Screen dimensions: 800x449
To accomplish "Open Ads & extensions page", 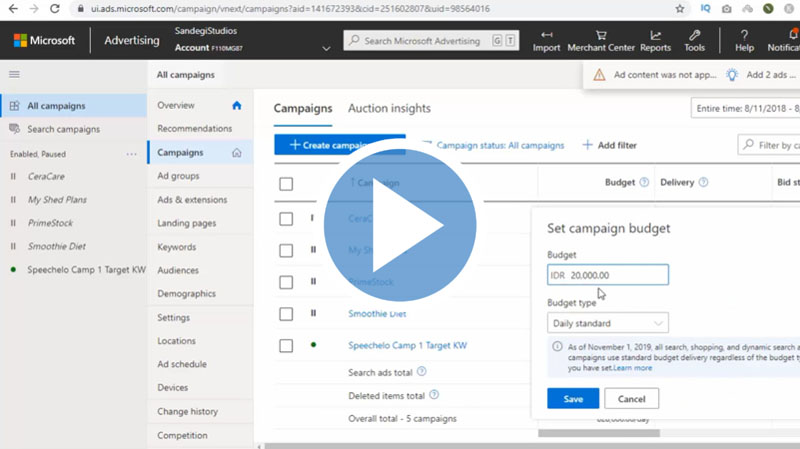I will click(x=192, y=199).
